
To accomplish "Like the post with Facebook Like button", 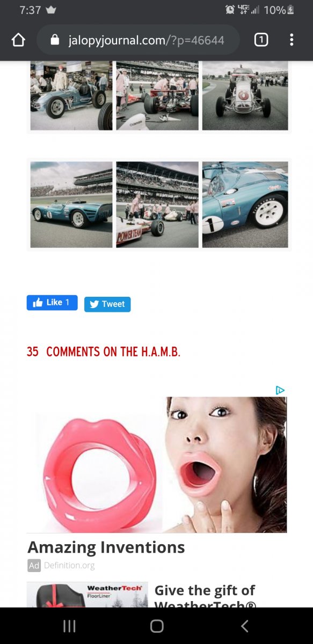I will pyautogui.click(x=52, y=303).
